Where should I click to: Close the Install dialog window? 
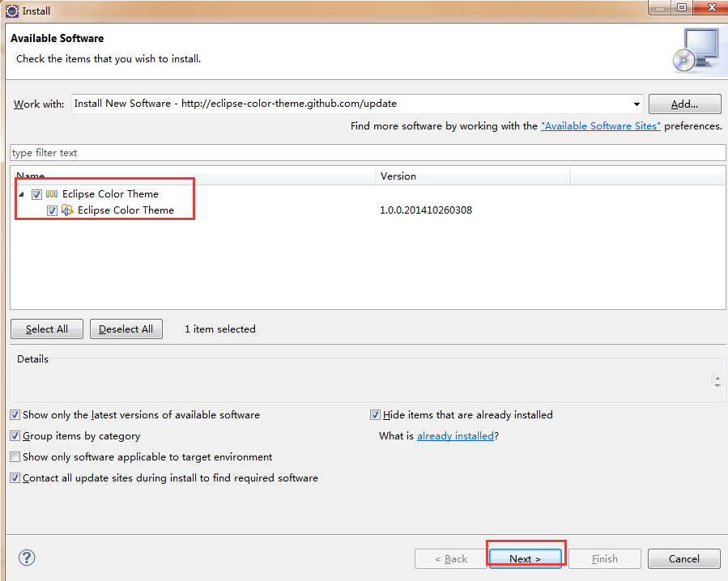point(710,7)
